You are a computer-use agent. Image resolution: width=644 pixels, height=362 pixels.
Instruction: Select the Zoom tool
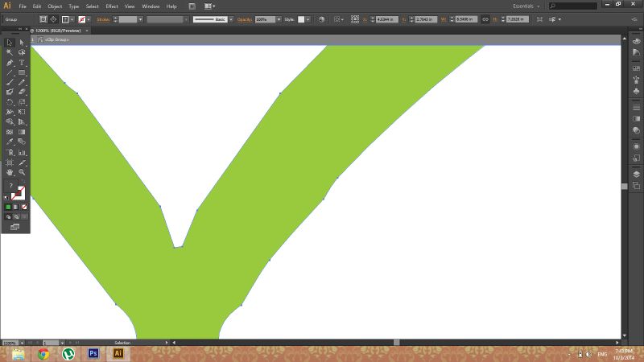tap(22, 172)
